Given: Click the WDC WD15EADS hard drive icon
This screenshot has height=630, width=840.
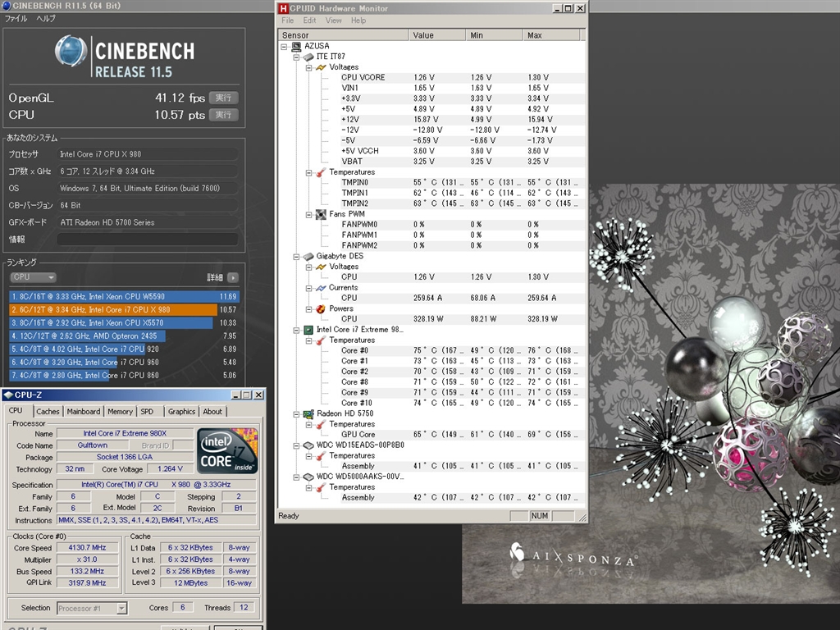Looking at the screenshot, I should pos(308,445).
